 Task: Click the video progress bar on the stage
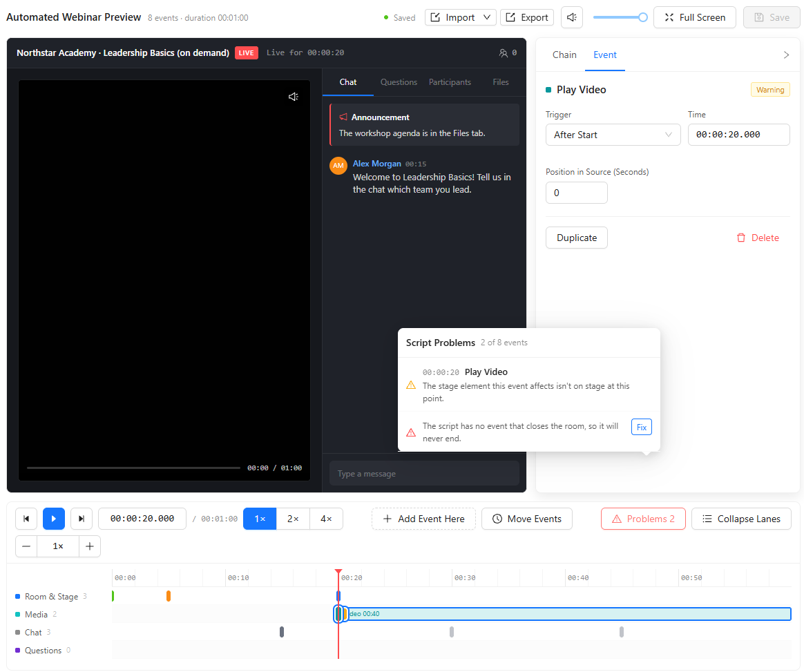(133, 468)
